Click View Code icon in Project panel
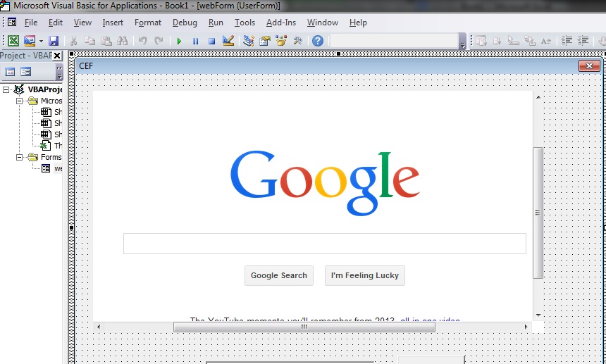This screenshot has width=606, height=364. (x=10, y=72)
